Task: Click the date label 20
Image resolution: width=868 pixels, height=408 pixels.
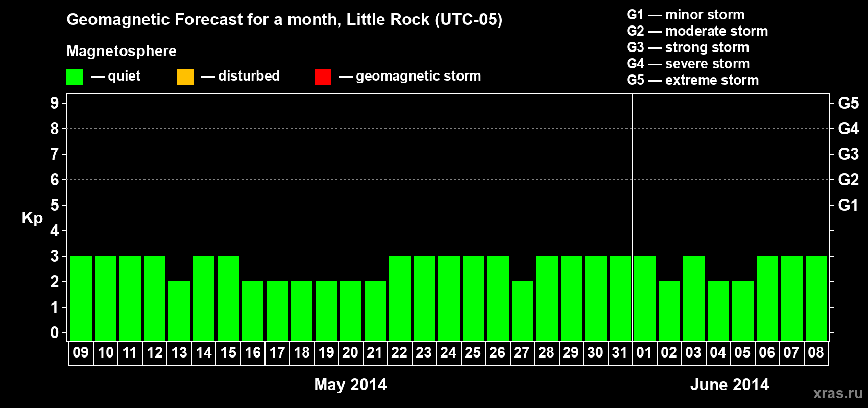Action: 350,353
